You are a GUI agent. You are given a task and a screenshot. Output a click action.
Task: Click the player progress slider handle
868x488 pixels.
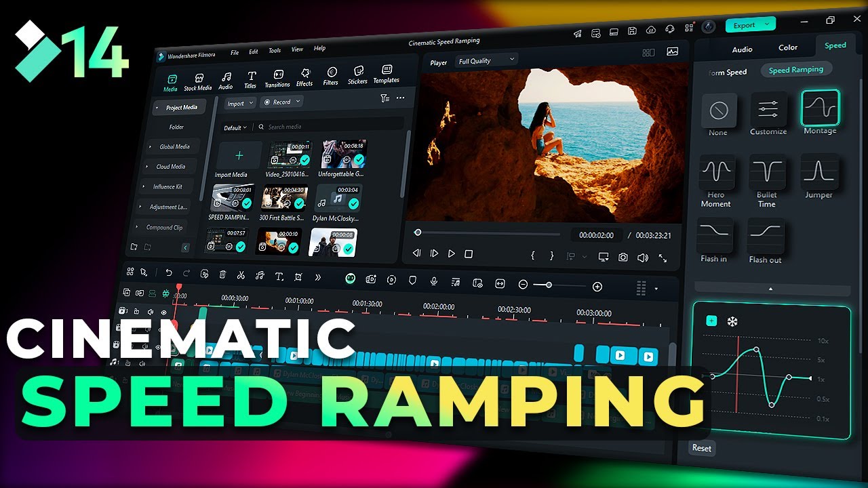[x=418, y=232]
